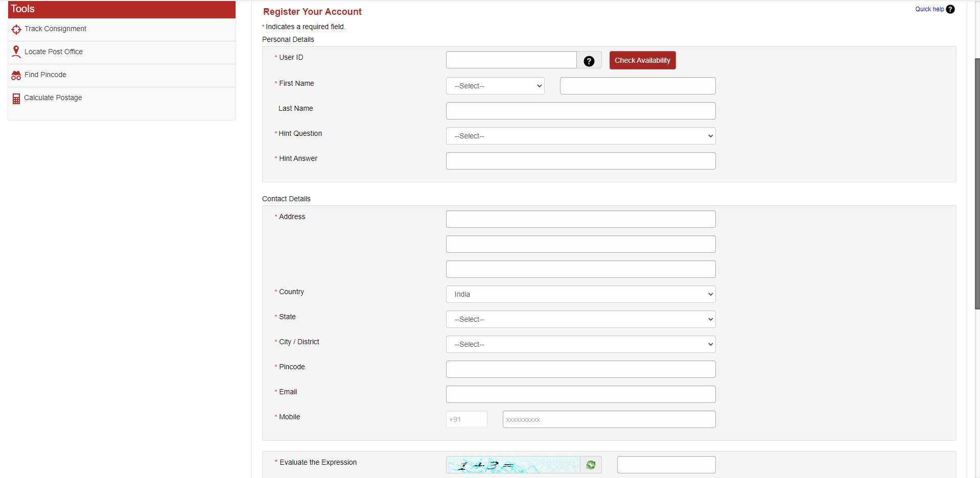980x478 pixels.
Task: Click into the Email input field
Action: click(580, 394)
